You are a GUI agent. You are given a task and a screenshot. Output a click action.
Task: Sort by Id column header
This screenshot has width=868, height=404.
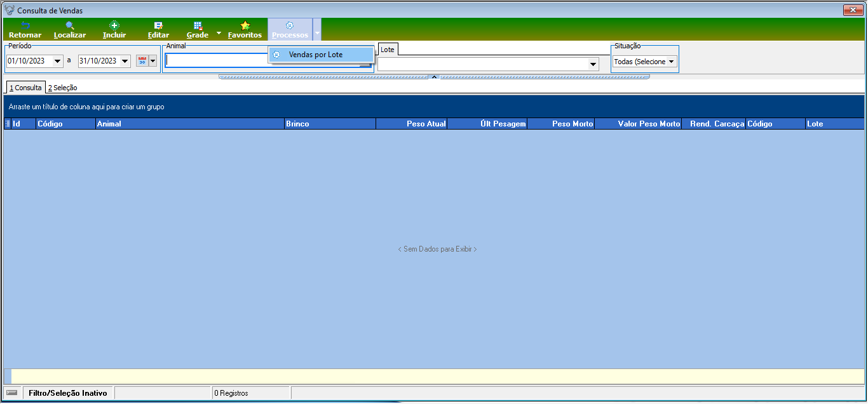tap(23, 124)
